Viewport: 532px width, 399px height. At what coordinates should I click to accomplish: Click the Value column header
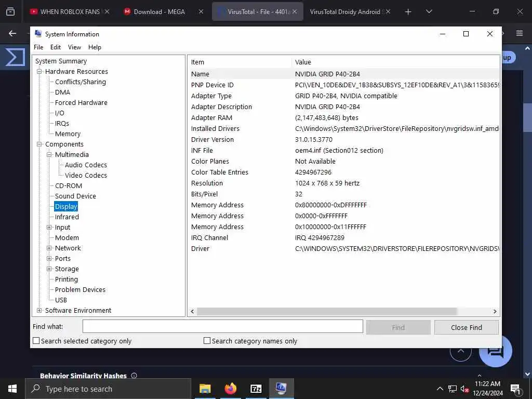click(395, 62)
